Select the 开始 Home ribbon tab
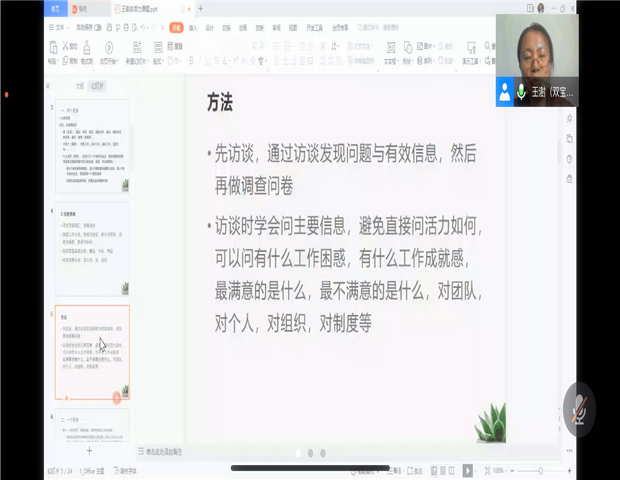 (x=176, y=28)
